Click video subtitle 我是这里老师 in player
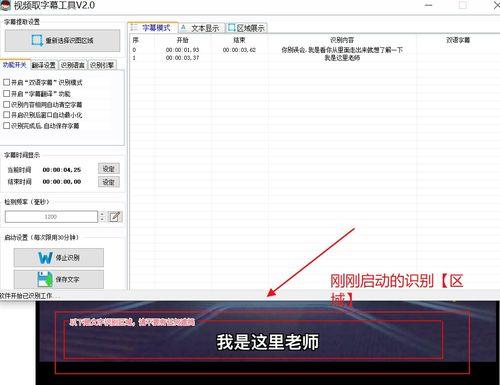The width and height of the screenshot is (500, 385). point(268,342)
